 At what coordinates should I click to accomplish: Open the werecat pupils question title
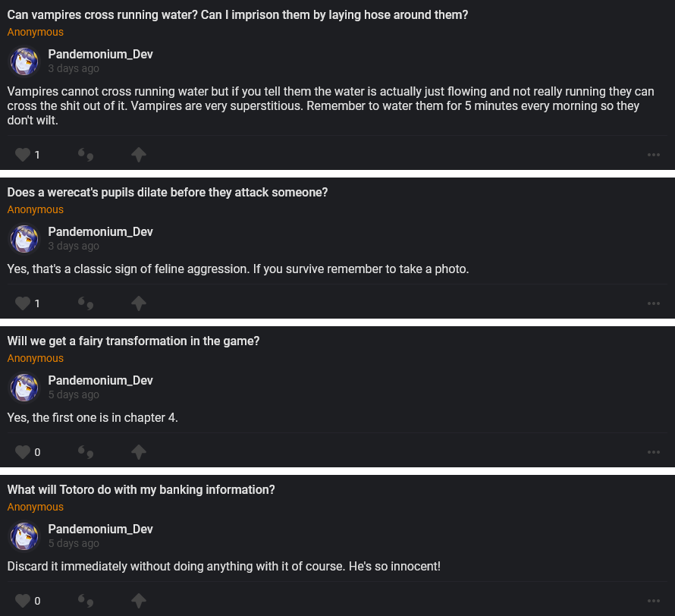pos(168,193)
